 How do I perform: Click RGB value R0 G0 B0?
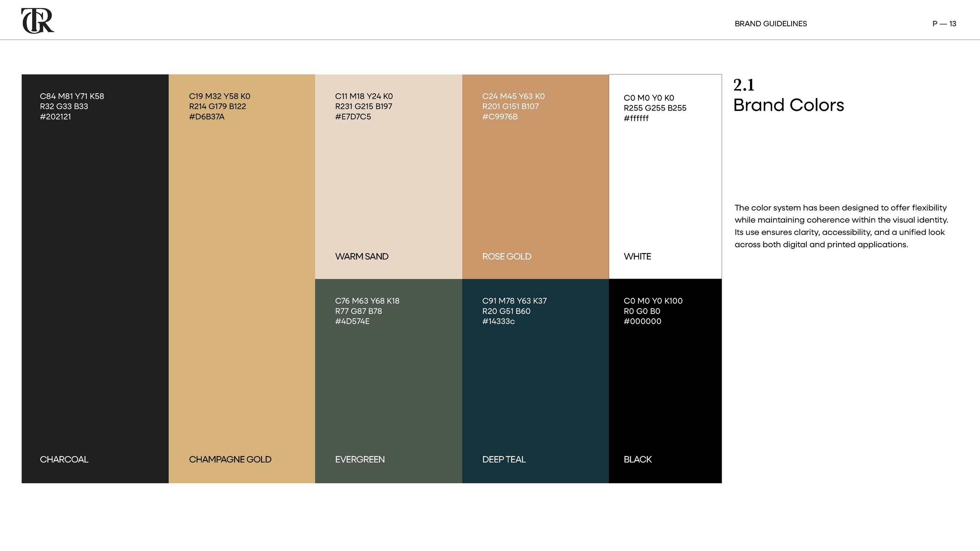[x=642, y=311]
